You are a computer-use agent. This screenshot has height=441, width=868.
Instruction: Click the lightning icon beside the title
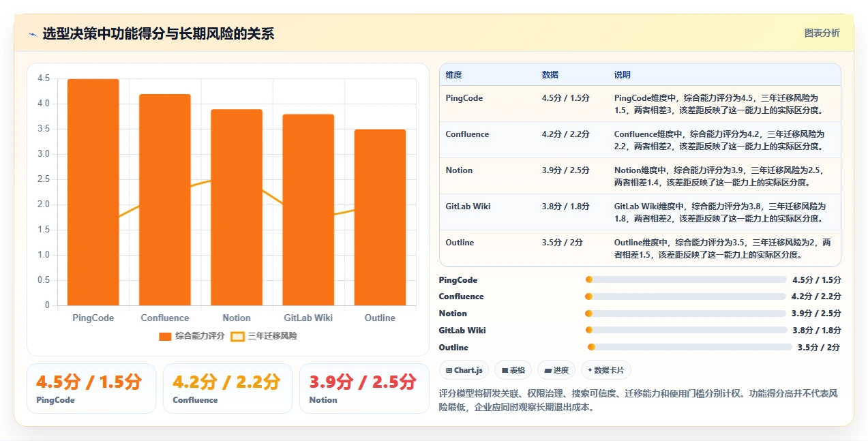pos(32,34)
